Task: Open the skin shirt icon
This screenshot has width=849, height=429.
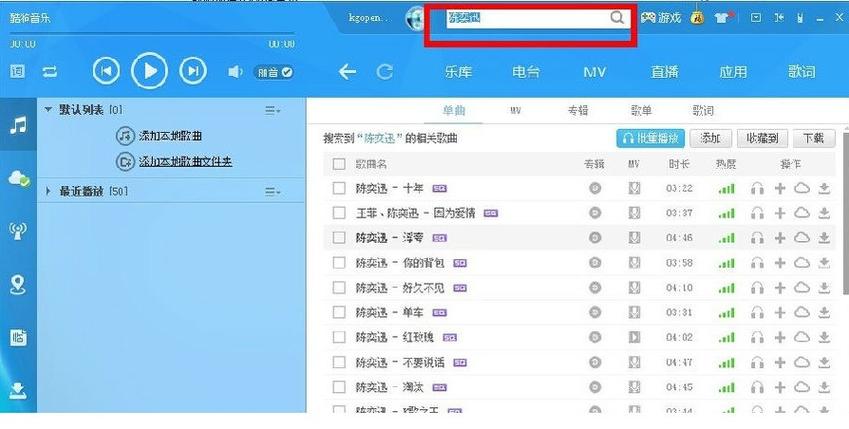Action: point(722,18)
